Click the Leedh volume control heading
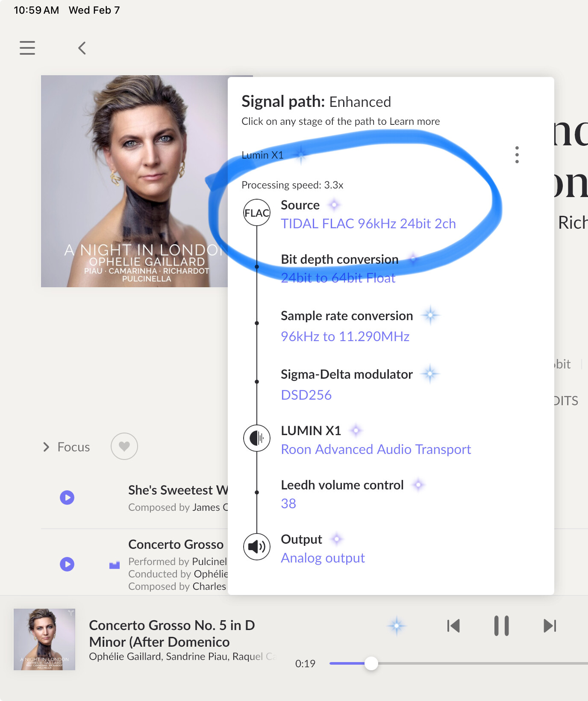 point(342,485)
